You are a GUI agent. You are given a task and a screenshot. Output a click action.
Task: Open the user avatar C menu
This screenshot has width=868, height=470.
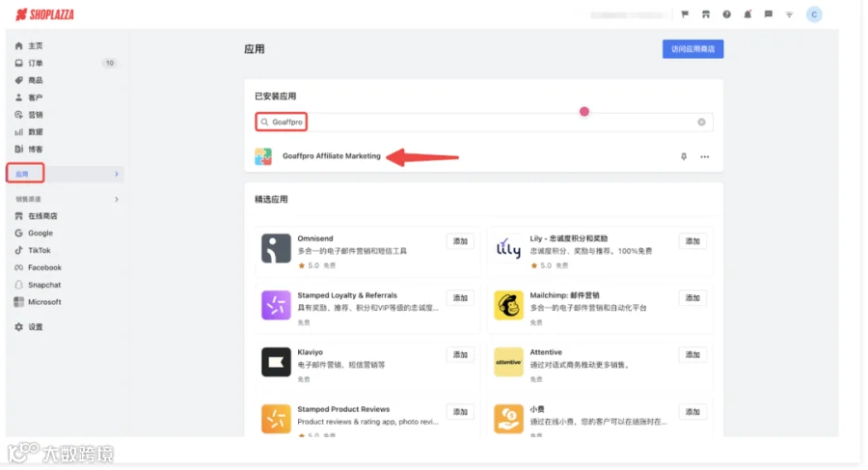[814, 14]
